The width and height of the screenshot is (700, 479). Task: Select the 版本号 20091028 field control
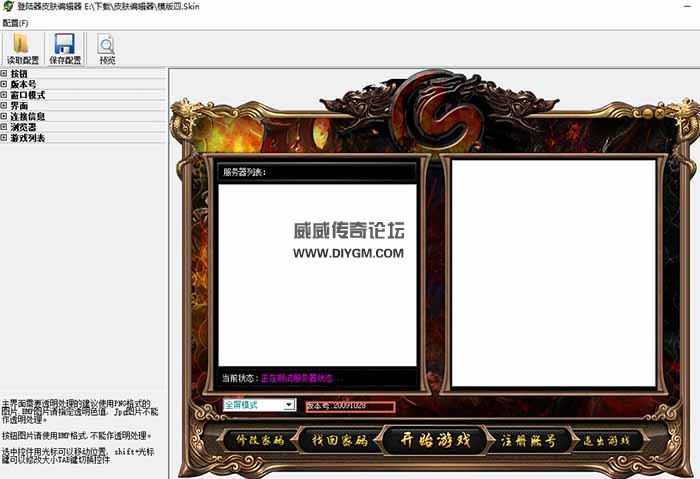(350, 406)
